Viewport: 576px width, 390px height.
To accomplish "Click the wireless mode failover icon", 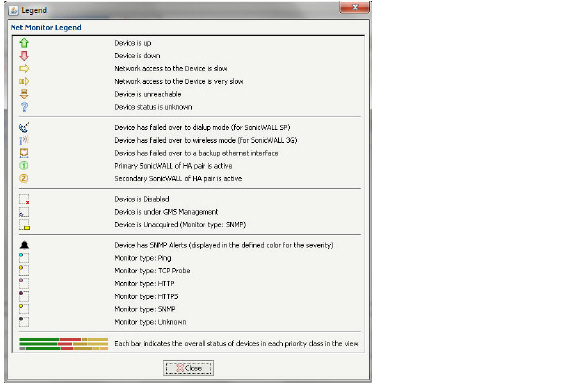I will 24,140.
